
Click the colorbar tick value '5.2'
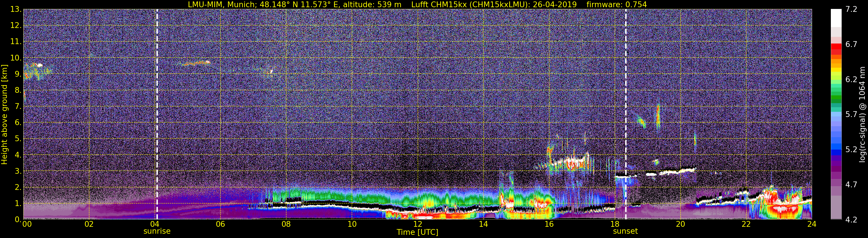[x=851, y=150]
